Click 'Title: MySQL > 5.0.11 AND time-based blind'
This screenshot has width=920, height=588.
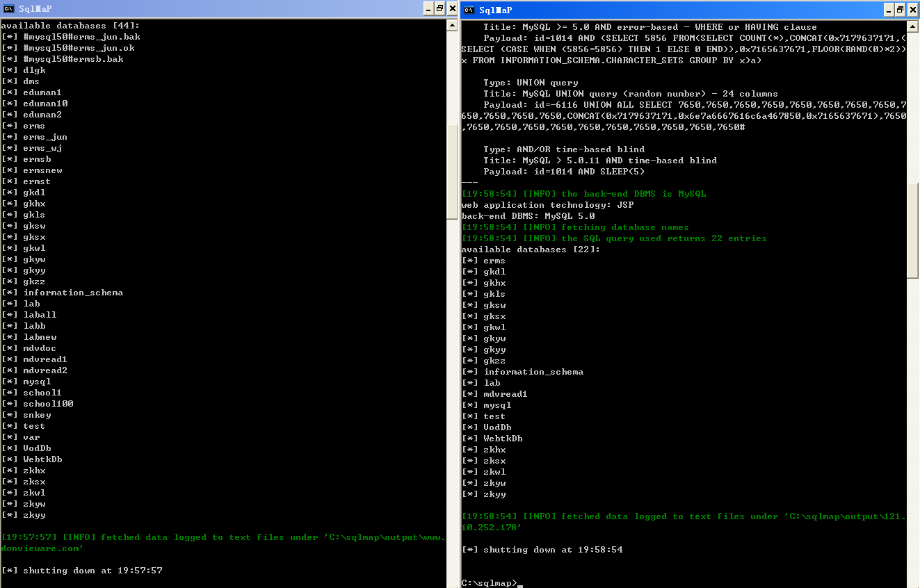pos(600,161)
